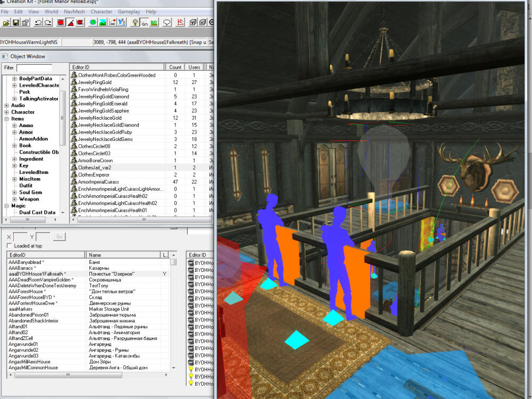Screen dimensions: 532x399
Task: Expand the Character tree node
Action: click(x=6, y=112)
